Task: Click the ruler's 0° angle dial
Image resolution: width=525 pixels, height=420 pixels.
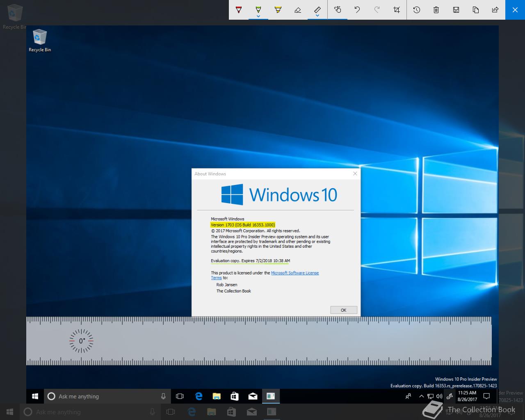Action: (x=81, y=341)
